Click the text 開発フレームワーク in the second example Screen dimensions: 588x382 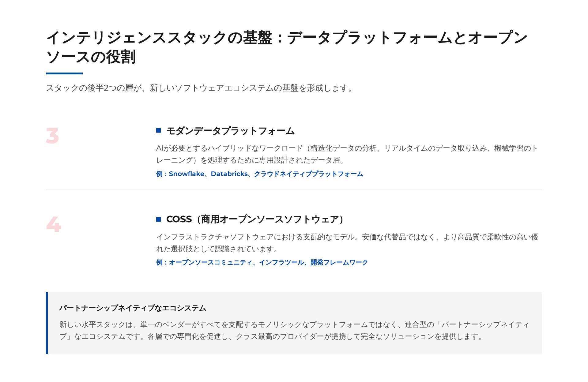339,262
